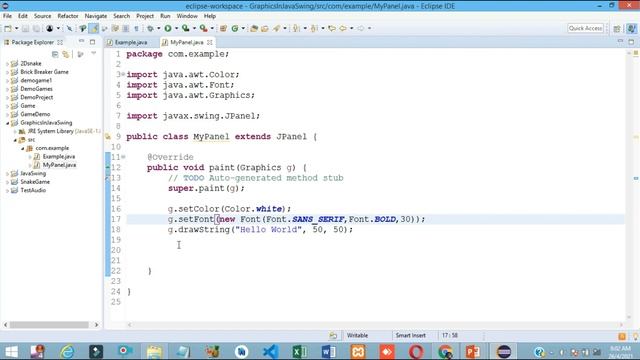Expand the 2Dsnake project
Viewport: 640px width, 360px height.
7,64
